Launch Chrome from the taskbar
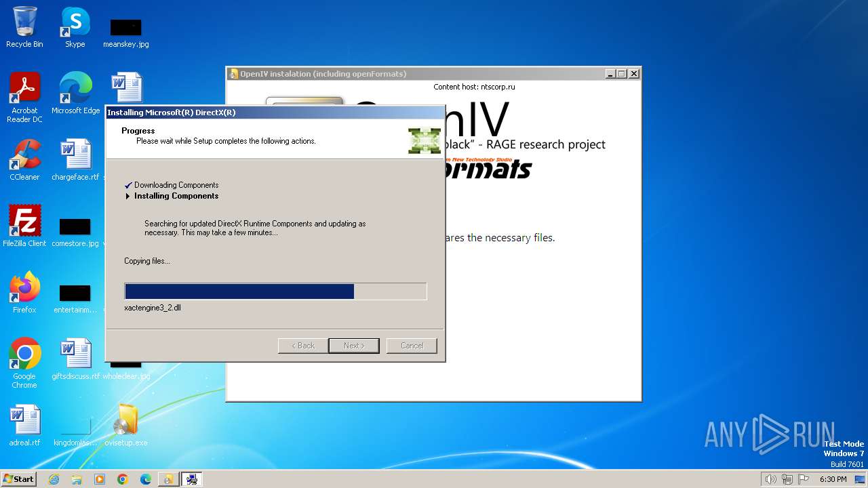This screenshot has height=488, width=868. [x=123, y=479]
